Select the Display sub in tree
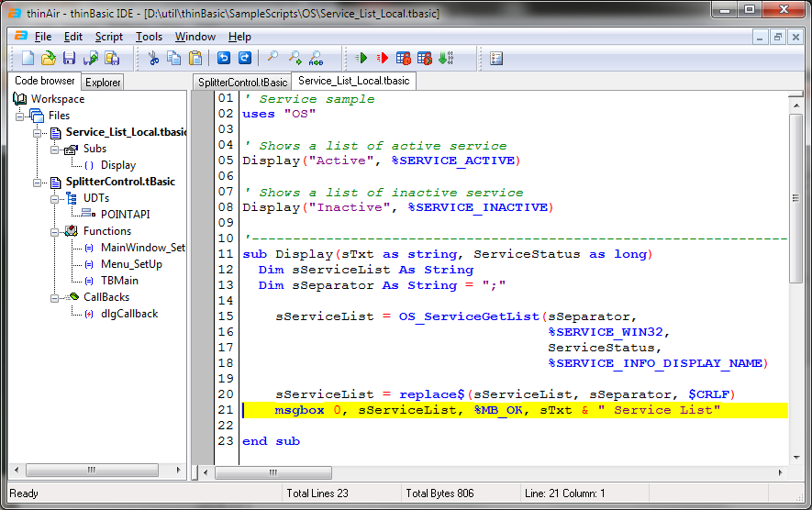 tap(118, 165)
